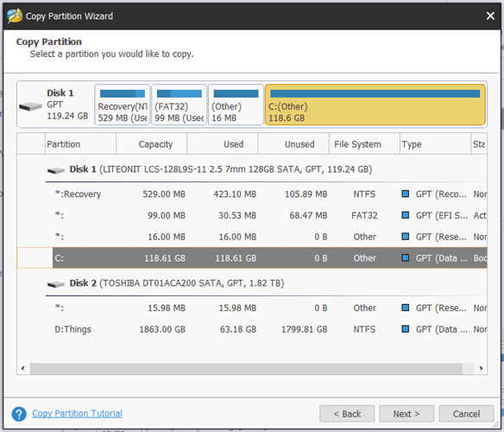Go back with the < Back button
Image resolution: width=504 pixels, height=432 pixels.
347,414
